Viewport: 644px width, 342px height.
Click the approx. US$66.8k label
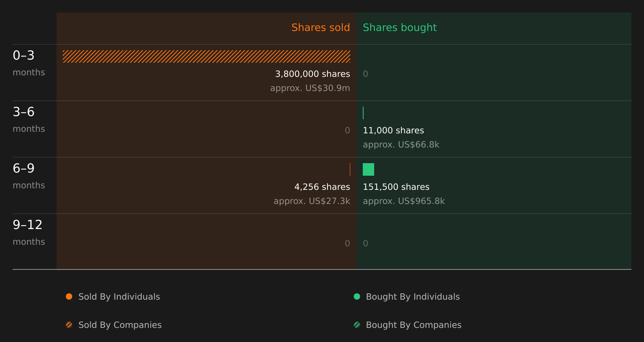click(x=401, y=144)
